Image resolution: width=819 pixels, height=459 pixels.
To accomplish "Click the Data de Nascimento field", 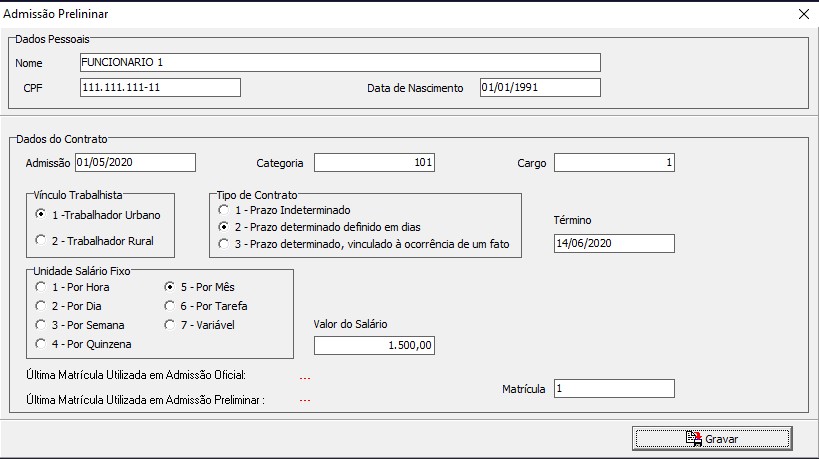I will click(540, 87).
